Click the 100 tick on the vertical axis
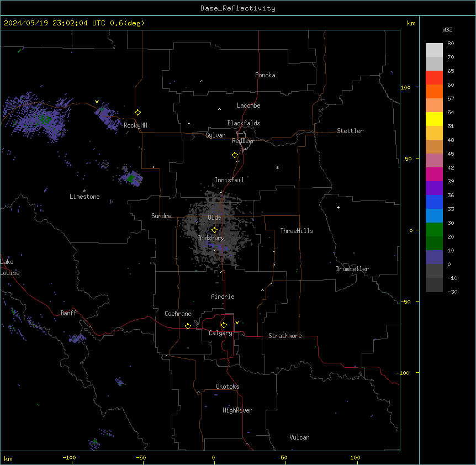476x465 pixels. tap(405, 87)
